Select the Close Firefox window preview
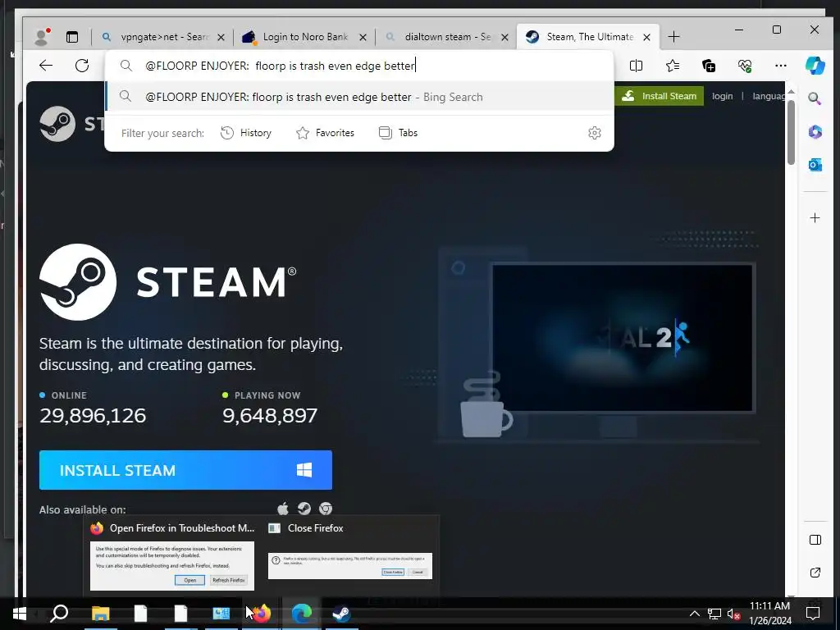 [x=349, y=558]
